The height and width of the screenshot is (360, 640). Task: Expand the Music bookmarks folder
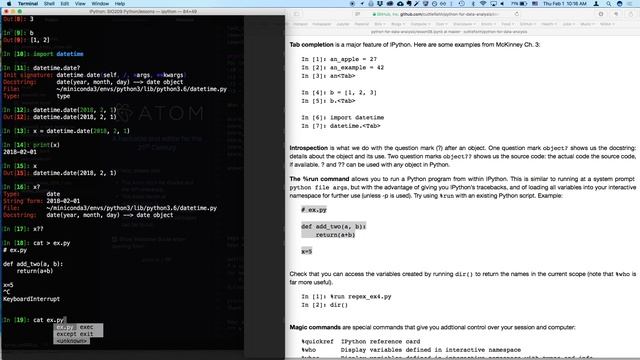pyautogui.click(x=587, y=24)
